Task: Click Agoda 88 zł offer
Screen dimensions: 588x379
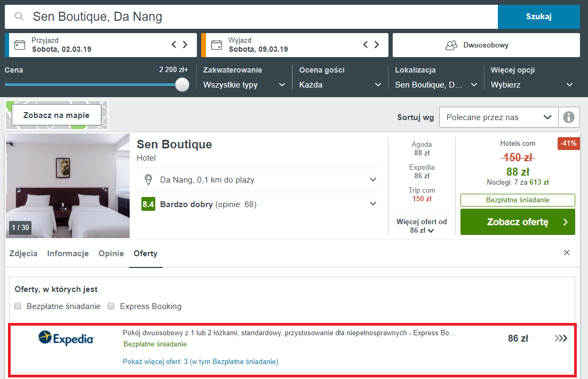Action: [x=422, y=148]
